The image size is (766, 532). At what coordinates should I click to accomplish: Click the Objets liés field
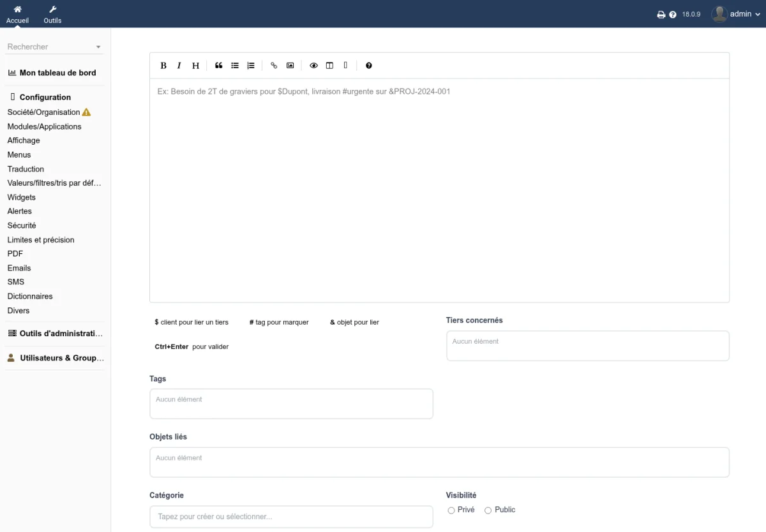439,462
